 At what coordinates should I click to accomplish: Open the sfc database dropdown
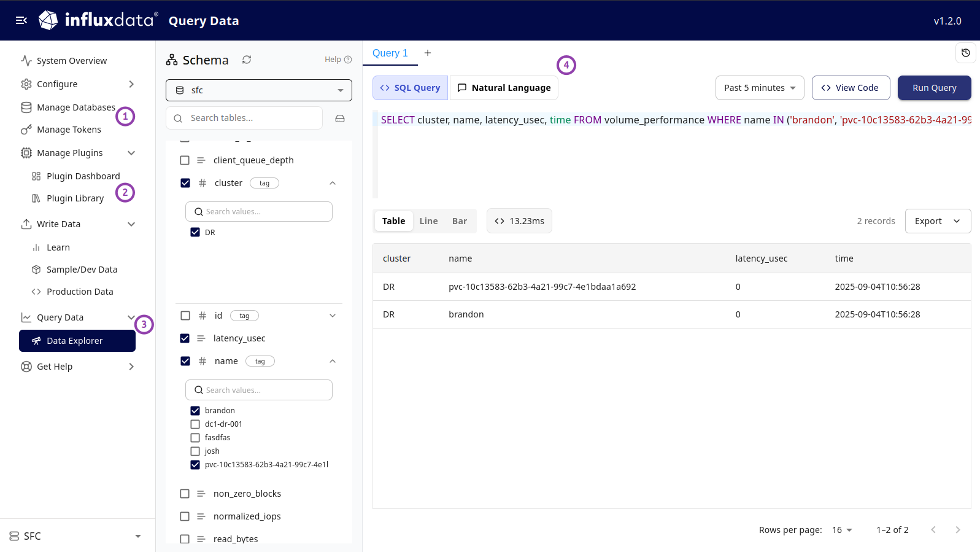point(259,90)
